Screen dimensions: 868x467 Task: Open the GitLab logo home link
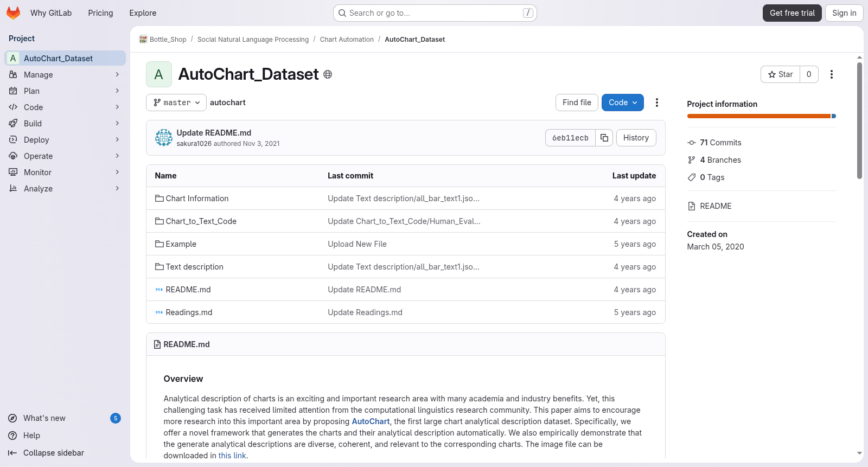(x=13, y=13)
